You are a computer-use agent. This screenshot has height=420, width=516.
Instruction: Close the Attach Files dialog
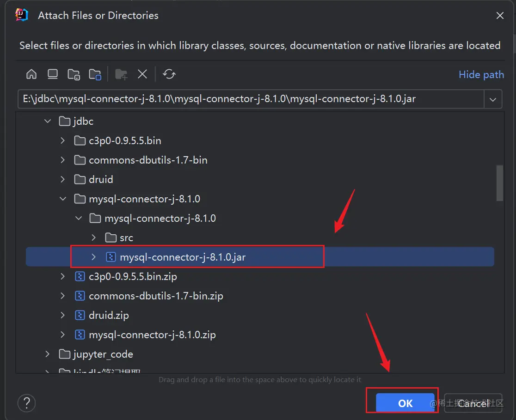(x=500, y=15)
